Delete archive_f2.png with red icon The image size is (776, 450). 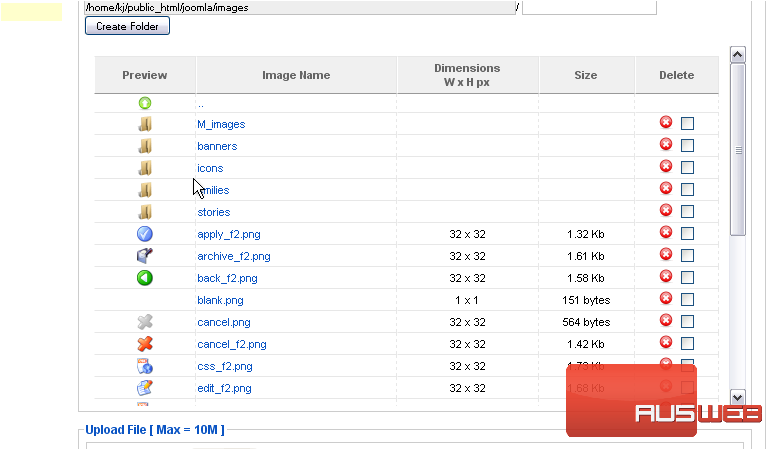pyautogui.click(x=666, y=254)
